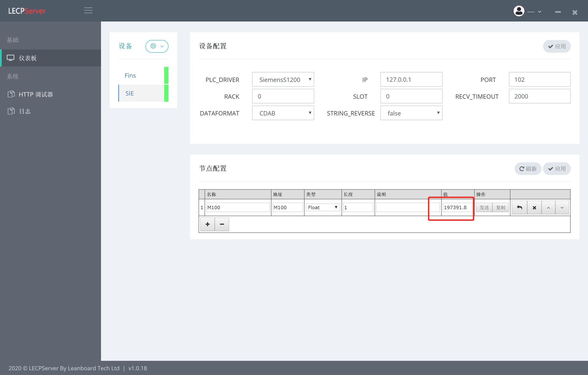Refresh node data with 刷新 icon
This screenshot has height=375, width=588.
(x=528, y=169)
